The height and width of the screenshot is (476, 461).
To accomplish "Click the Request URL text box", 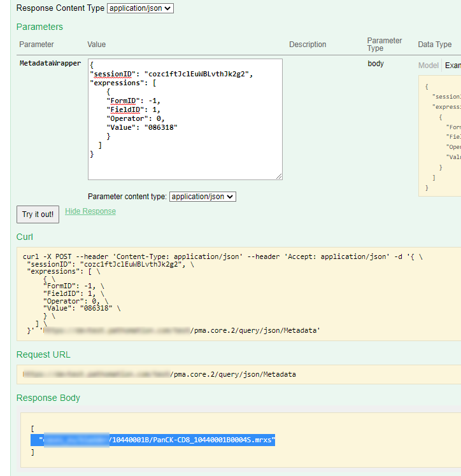I will point(236,375).
